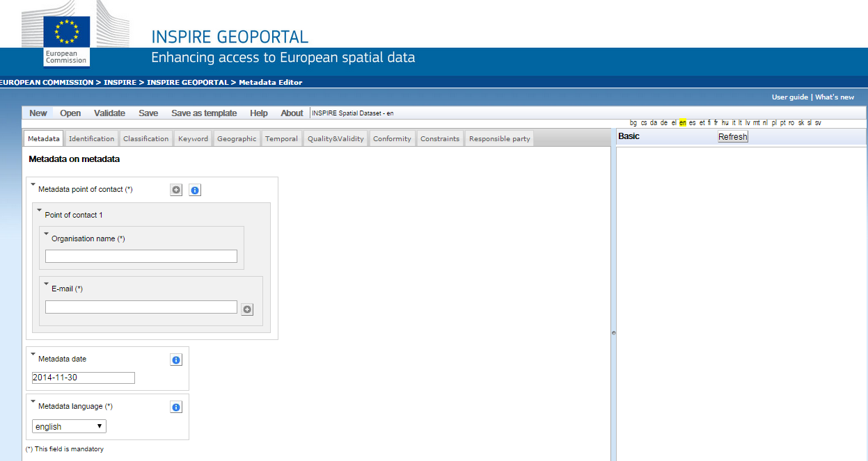Screen dimensions: 868x461
Task: Switch interface language to bg
Action: click(x=633, y=123)
